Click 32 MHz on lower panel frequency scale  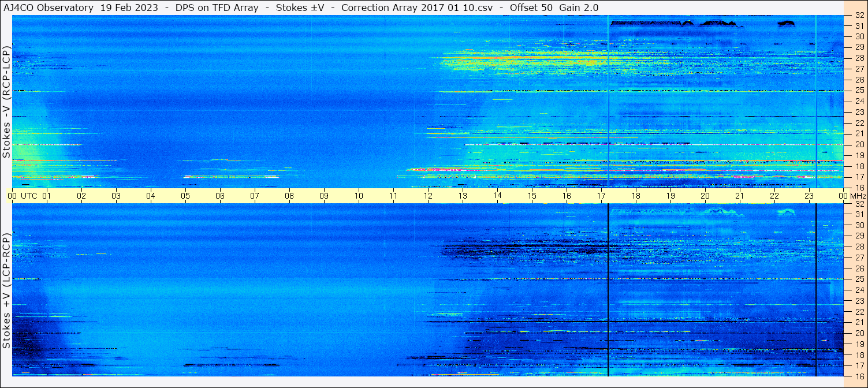tap(859, 204)
